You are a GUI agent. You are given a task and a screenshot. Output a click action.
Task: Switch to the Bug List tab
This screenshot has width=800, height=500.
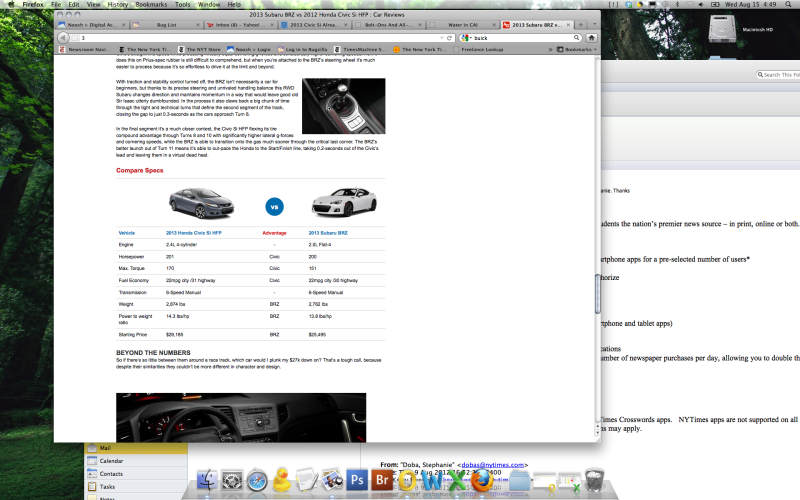166,24
